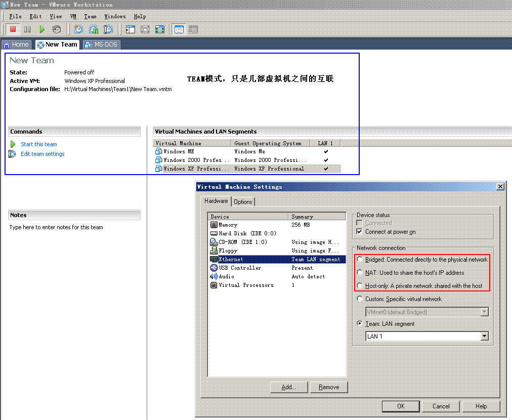Image resolution: width=512 pixels, height=420 pixels.
Task: Click the Edit team settings icon
Action: tap(12, 154)
